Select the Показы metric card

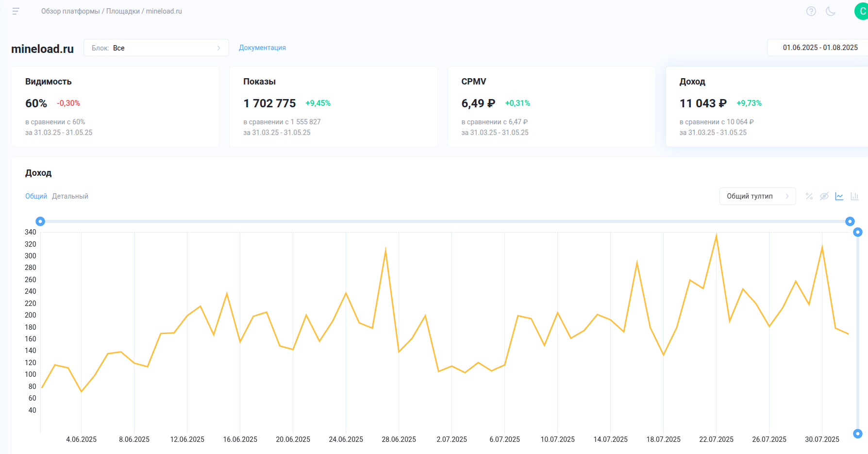(x=333, y=106)
